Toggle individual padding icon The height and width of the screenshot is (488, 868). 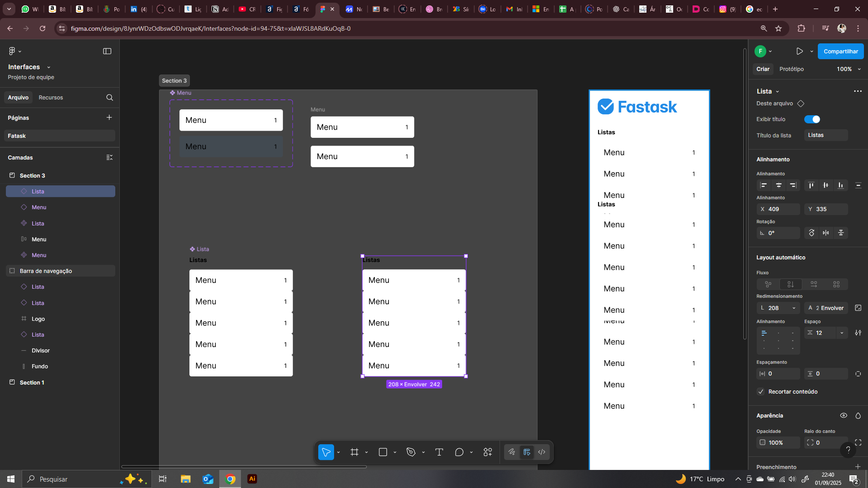(x=858, y=374)
